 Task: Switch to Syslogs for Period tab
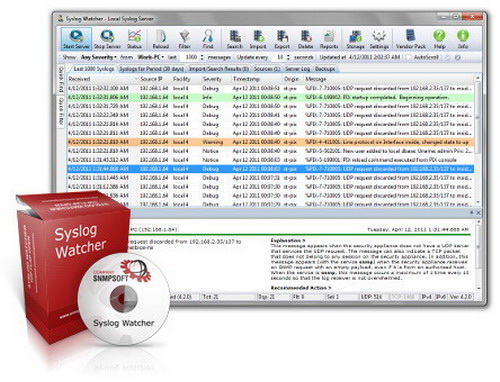click(x=152, y=69)
